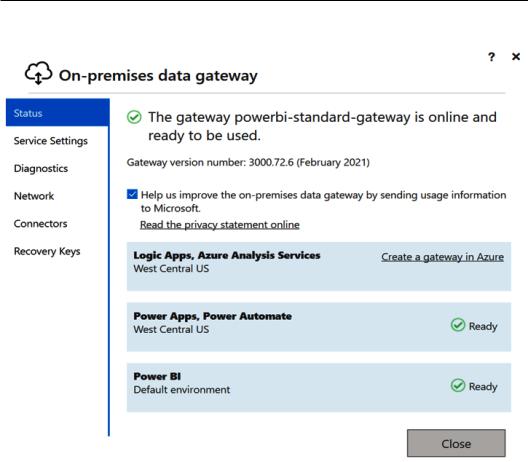Click the Close button
The image size is (528, 462).
point(456,443)
